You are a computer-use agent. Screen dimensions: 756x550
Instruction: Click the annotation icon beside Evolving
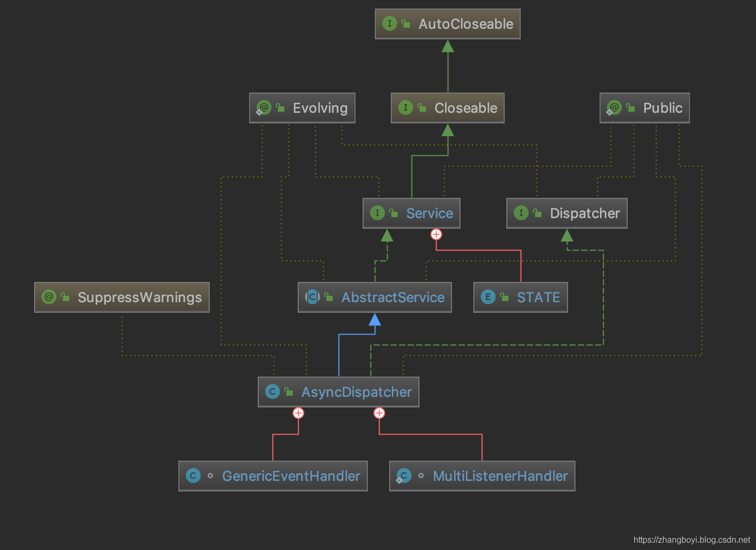(x=264, y=107)
